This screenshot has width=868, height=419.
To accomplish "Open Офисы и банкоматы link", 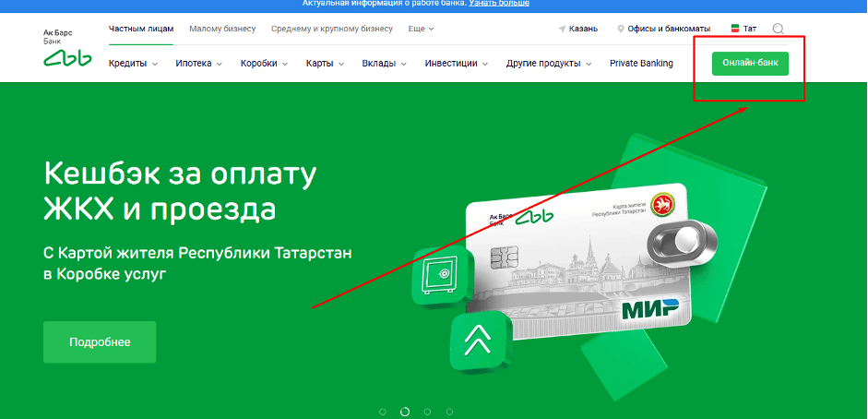I will 668,29.
